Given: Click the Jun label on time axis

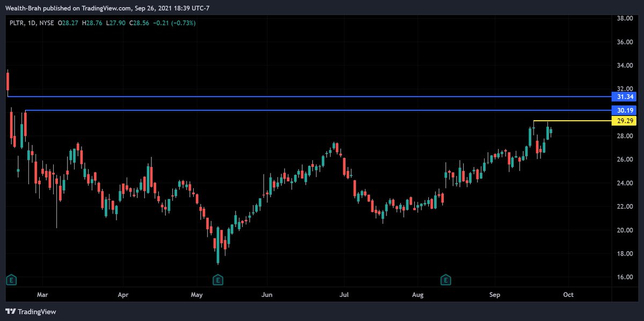Looking at the screenshot, I should (x=267, y=295).
